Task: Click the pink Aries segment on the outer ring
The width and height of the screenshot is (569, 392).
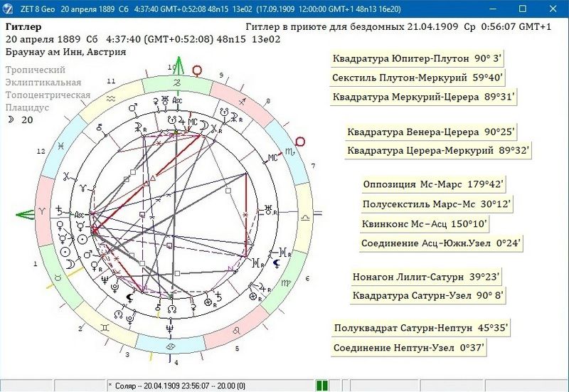Action: click(x=43, y=211)
